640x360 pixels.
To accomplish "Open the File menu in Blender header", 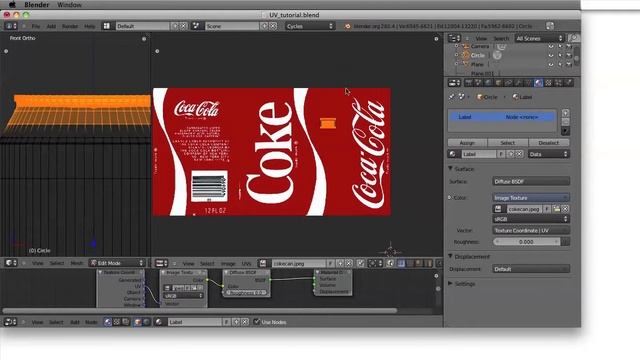I will (36, 26).
